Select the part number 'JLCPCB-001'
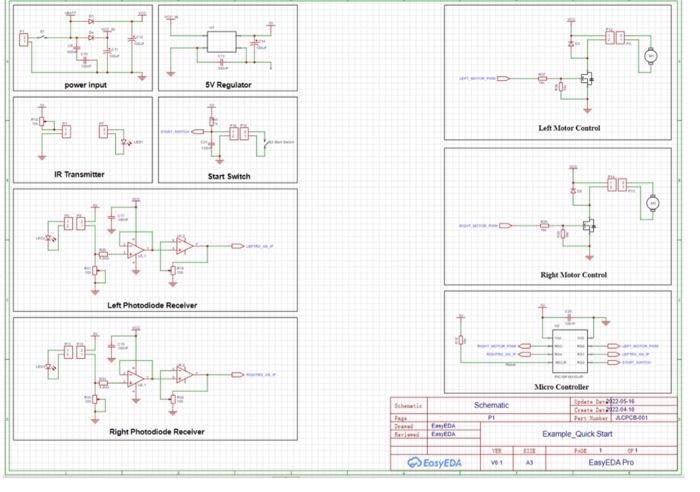This screenshot has height=492, width=700. click(631, 418)
